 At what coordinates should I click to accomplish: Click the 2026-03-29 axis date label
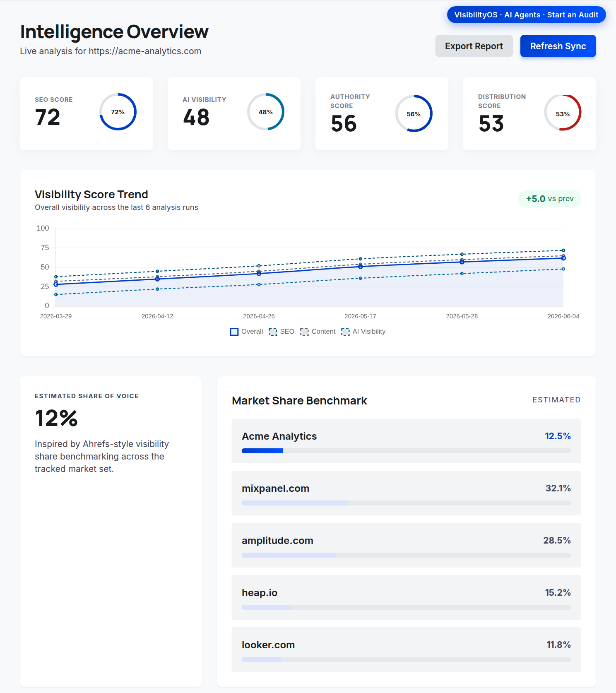(56, 316)
